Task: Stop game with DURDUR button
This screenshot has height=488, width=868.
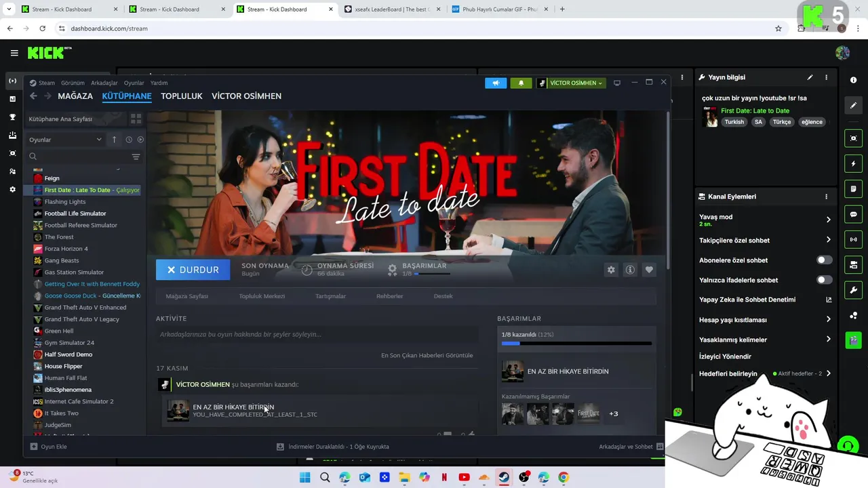Action: coord(193,270)
